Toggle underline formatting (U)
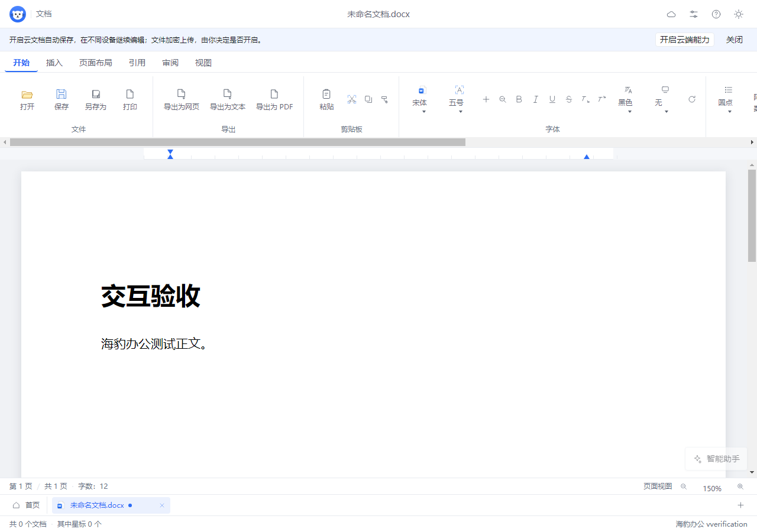This screenshot has height=532, width=757. click(x=552, y=99)
